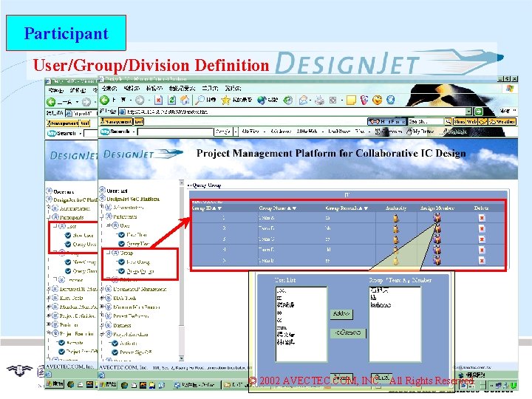Screen dimensions: 532x399
Task: Click the Weather button in browser toolbar
Action: 502,121
